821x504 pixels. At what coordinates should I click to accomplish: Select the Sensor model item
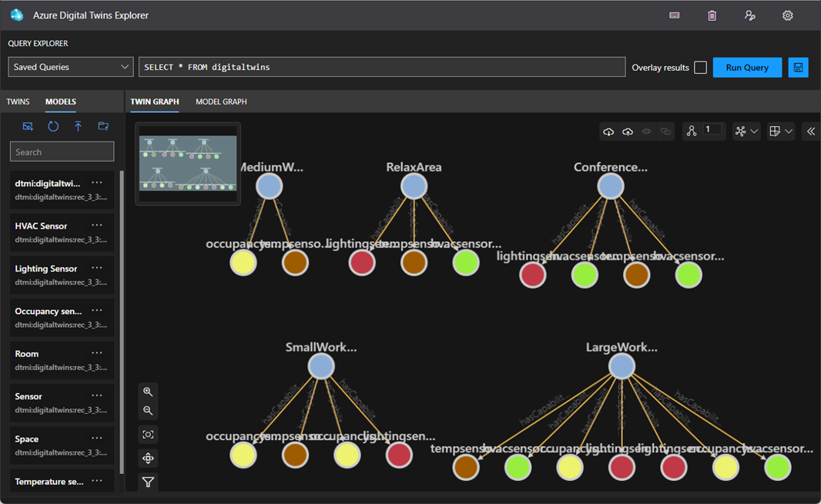click(62, 403)
